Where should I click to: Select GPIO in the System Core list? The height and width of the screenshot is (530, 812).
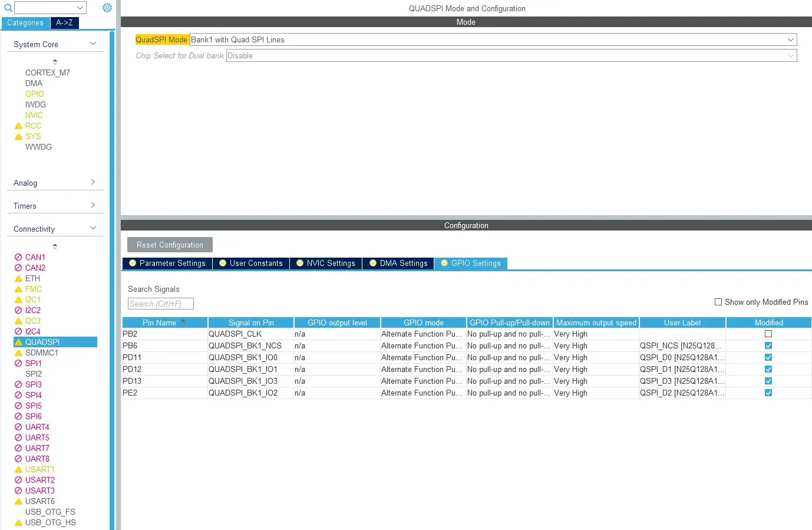coord(34,94)
